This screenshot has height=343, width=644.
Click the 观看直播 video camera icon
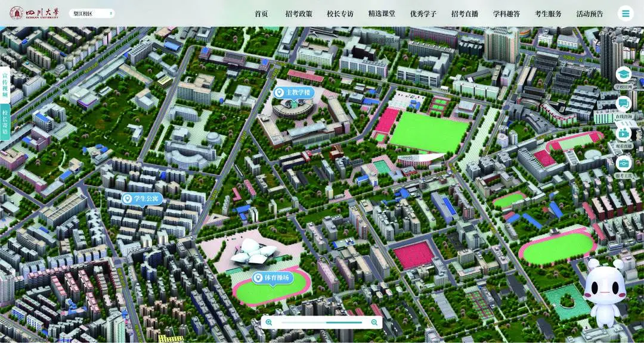(623, 133)
